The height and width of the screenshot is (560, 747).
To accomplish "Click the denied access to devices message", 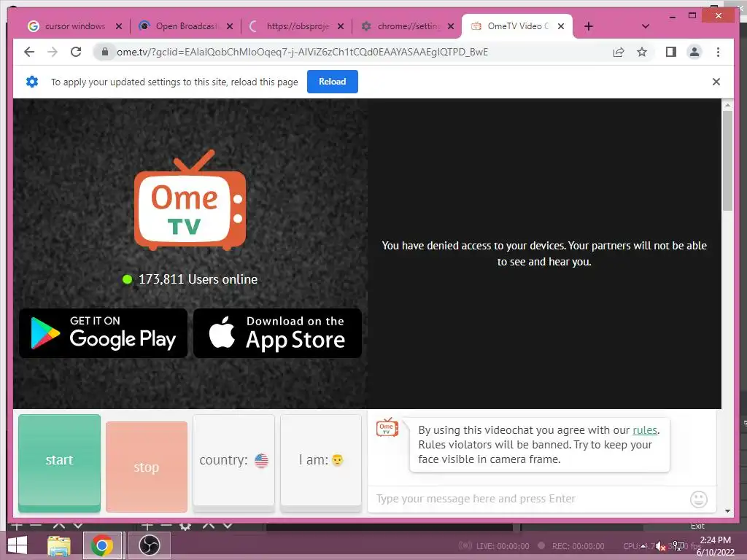I will click(x=544, y=253).
